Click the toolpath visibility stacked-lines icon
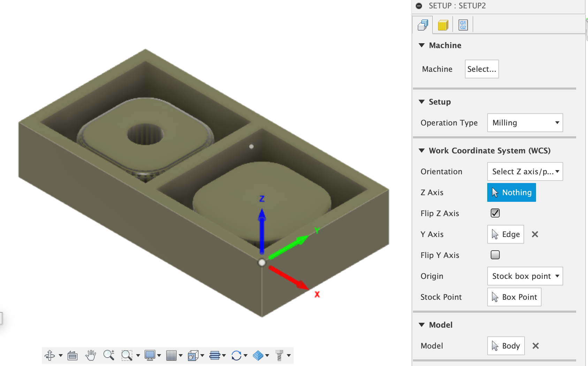Image resolution: width=588 pixels, height=366 pixels. click(x=215, y=355)
